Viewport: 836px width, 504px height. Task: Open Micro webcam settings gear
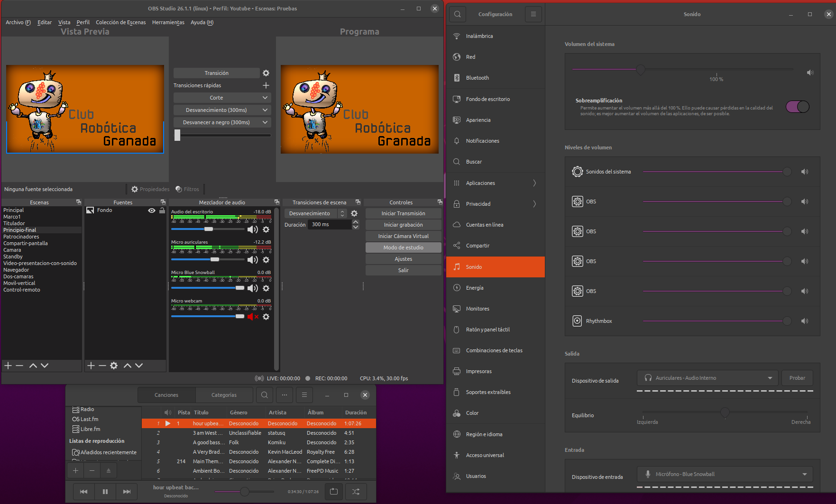click(x=266, y=317)
